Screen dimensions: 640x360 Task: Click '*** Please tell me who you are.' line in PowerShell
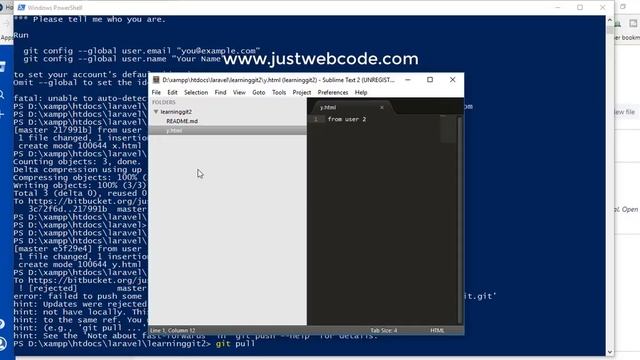[90, 19]
